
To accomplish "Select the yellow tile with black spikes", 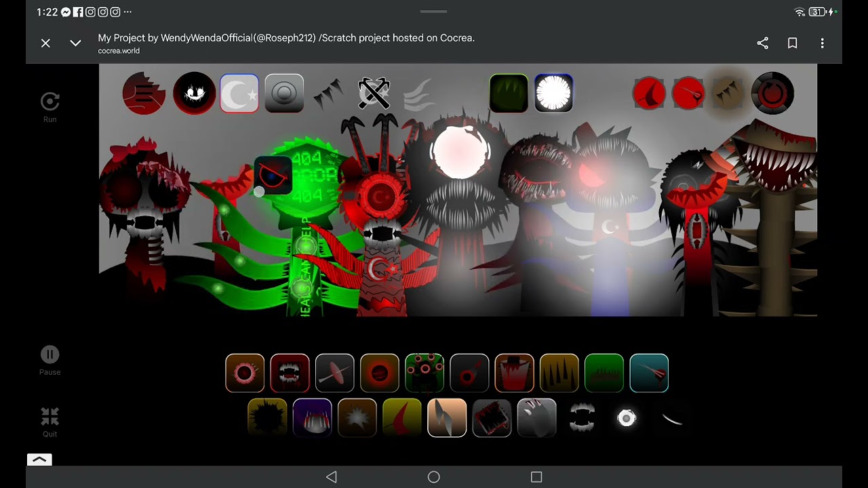I will [559, 373].
